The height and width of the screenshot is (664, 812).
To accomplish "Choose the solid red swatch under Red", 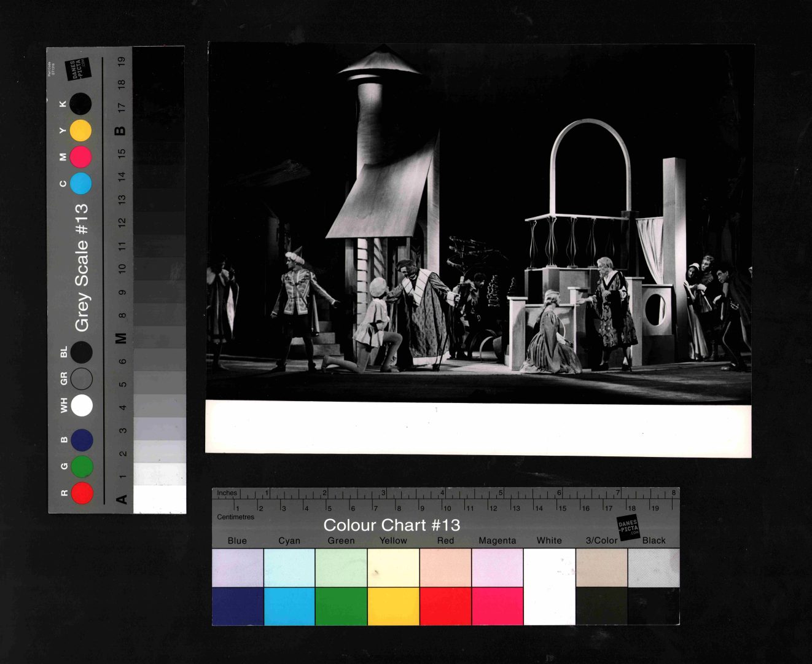I will pyautogui.click(x=445, y=606).
